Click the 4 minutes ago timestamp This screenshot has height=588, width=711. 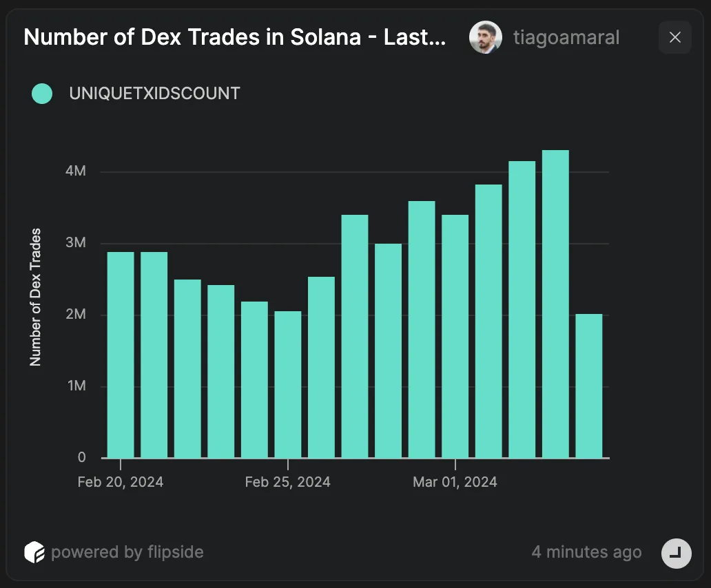pos(586,552)
